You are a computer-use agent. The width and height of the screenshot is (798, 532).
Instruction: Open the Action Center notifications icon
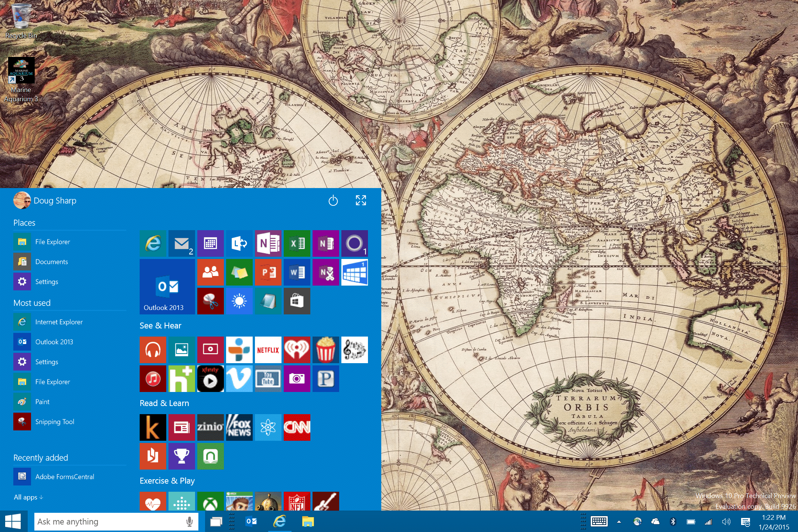(x=745, y=522)
